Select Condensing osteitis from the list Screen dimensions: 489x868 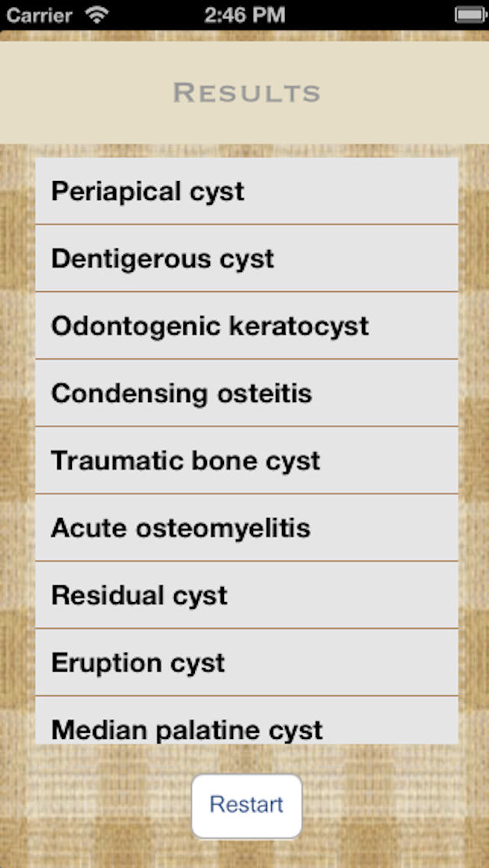pos(244,392)
